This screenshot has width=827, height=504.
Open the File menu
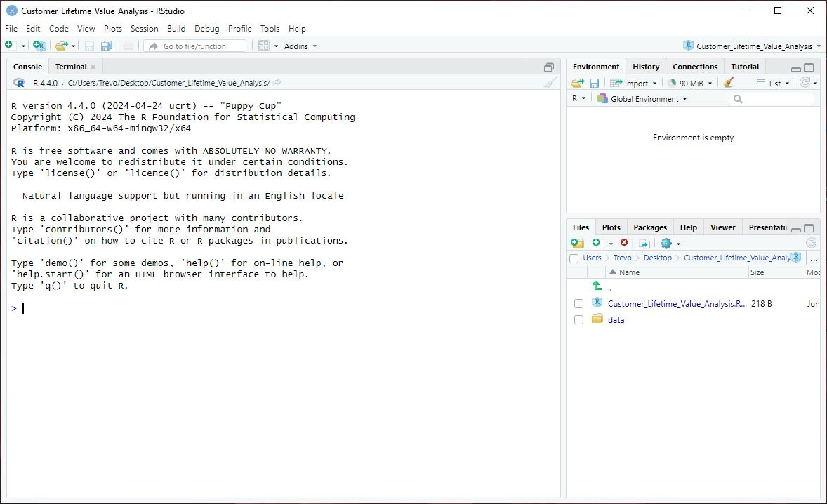pos(11,29)
